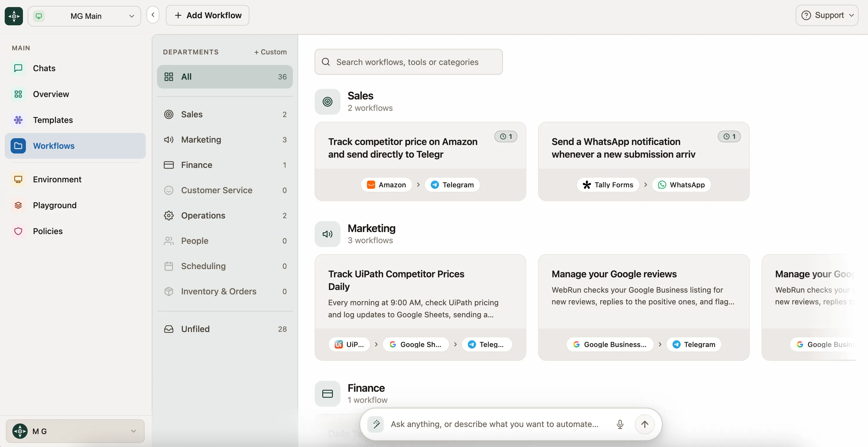Select the Scheduling department

[225, 266]
